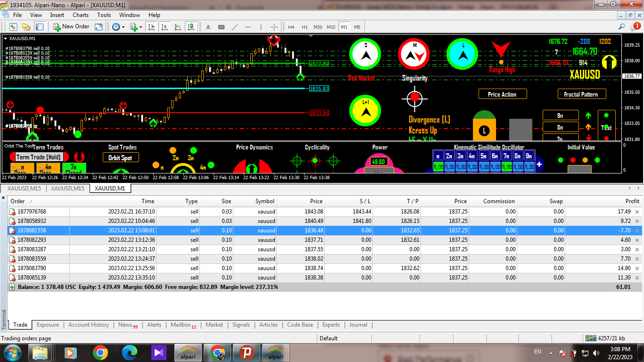The height and width of the screenshot is (362, 644).
Task: Click the fullscreen chart icon
Action: click(x=99, y=27)
